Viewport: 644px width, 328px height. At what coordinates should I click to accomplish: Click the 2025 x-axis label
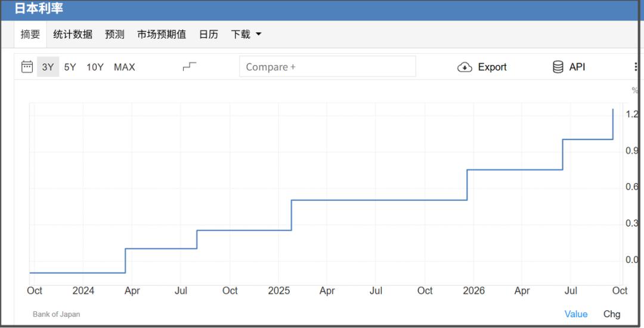click(x=279, y=290)
